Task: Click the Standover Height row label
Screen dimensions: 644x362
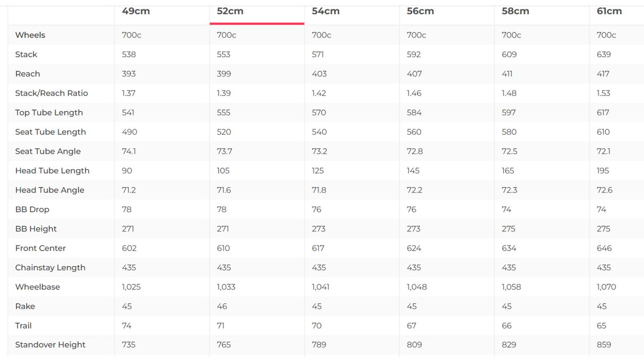Action: click(x=50, y=345)
